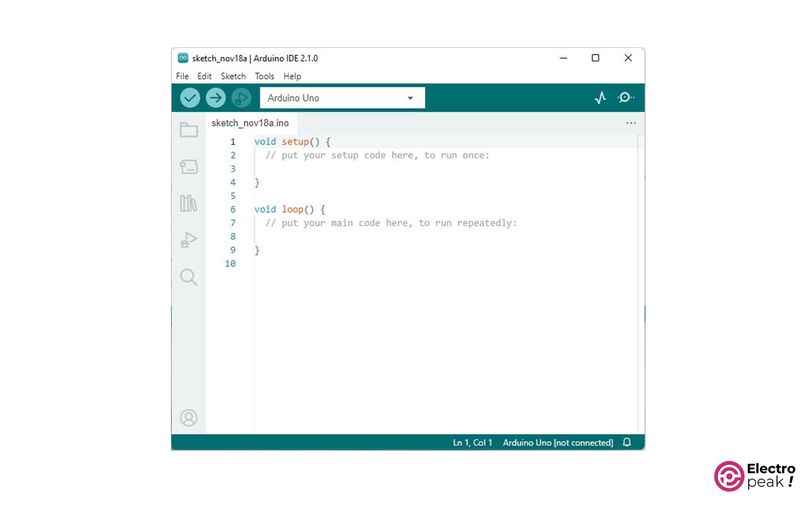Click empty line 3 in the editor
The width and height of the screenshot is (812, 508).
[446, 169]
